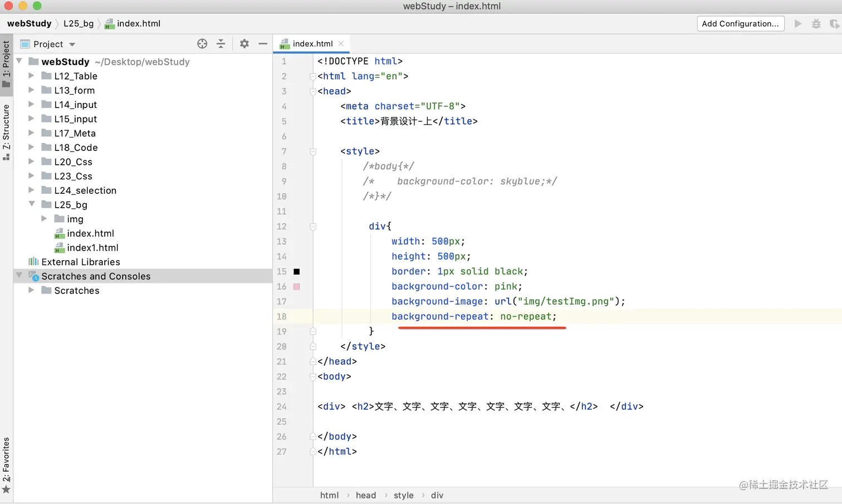Collapse the webStudy root folder arrow

pos(19,61)
